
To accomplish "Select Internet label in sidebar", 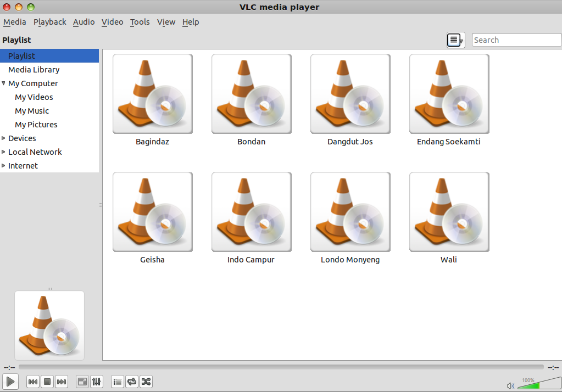I will [23, 166].
